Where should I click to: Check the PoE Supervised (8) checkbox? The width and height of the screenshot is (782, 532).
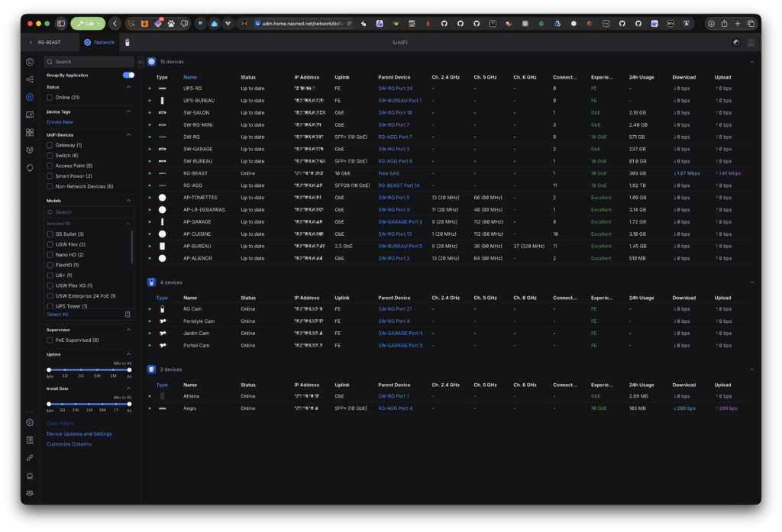50,340
